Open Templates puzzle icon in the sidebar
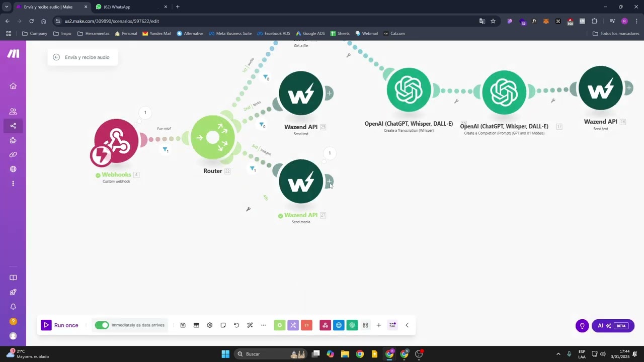The image size is (644, 362). click(x=13, y=140)
